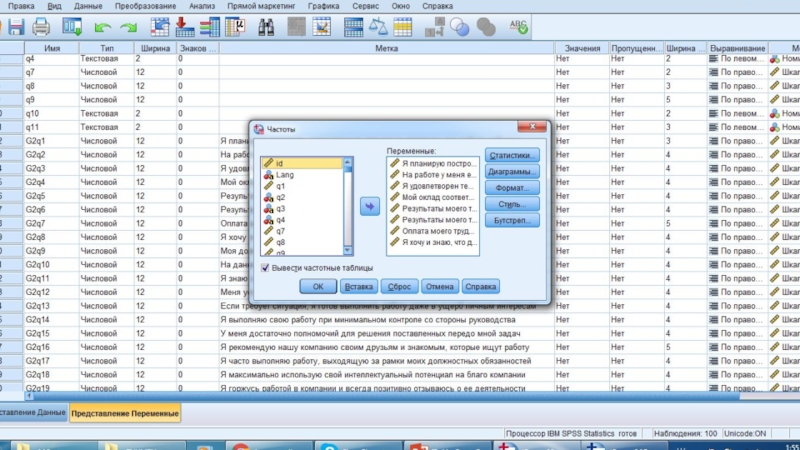This screenshot has width=800, height=450.
Task: Click the 'Метка' column header
Action: (x=387, y=48)
